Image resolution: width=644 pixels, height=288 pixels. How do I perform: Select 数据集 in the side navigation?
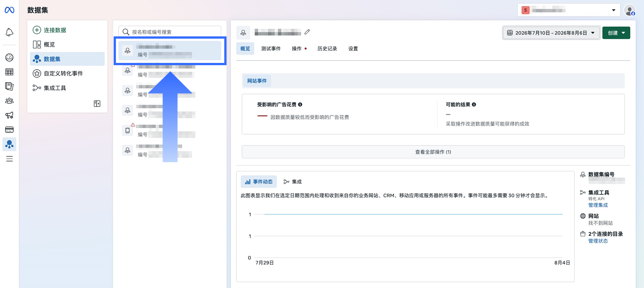click(x=67, y=59)
